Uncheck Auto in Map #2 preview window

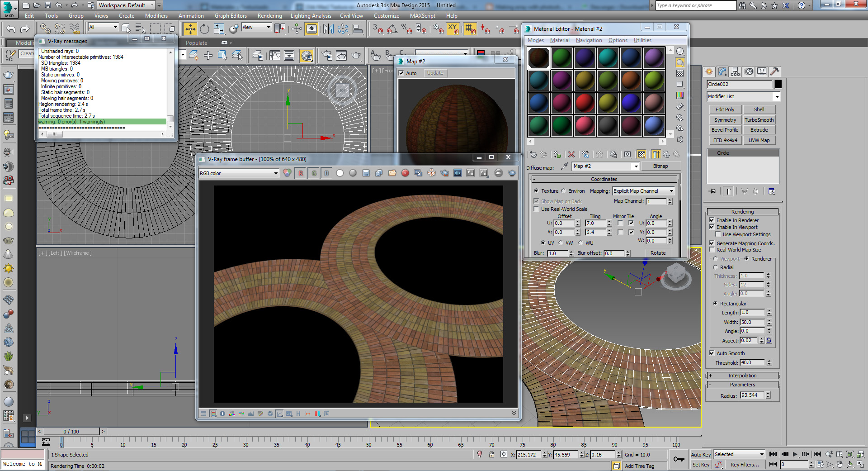click(401, 73)
